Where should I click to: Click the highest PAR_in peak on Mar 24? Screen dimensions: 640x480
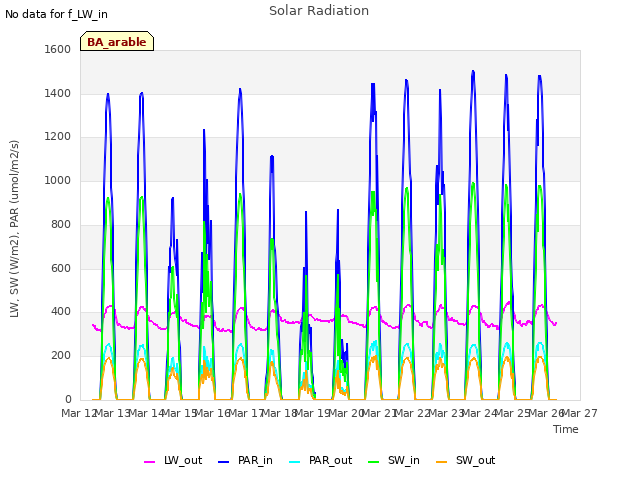473,71
